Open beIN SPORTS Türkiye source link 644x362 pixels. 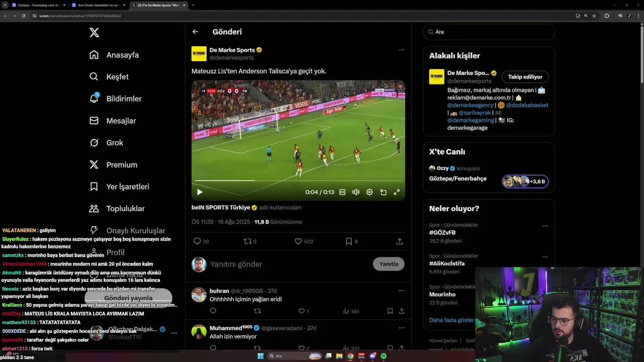click(x=221, y=207)
